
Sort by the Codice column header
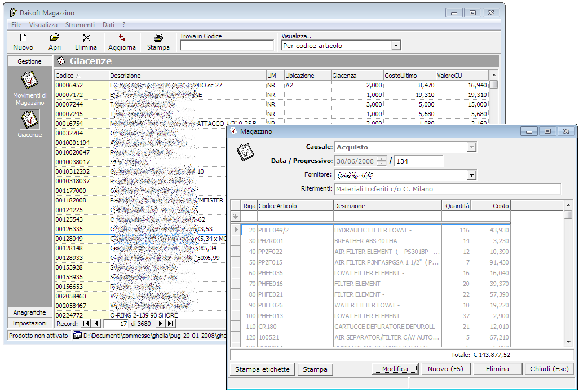82,76
